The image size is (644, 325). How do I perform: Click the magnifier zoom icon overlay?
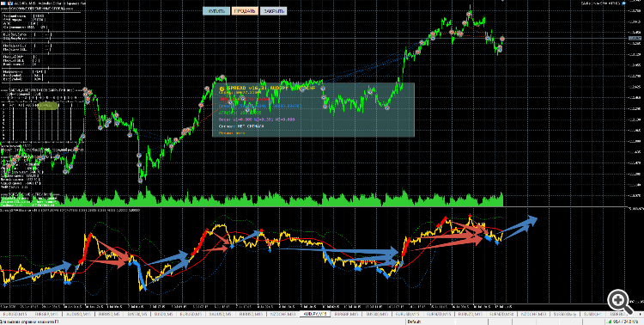621,301
